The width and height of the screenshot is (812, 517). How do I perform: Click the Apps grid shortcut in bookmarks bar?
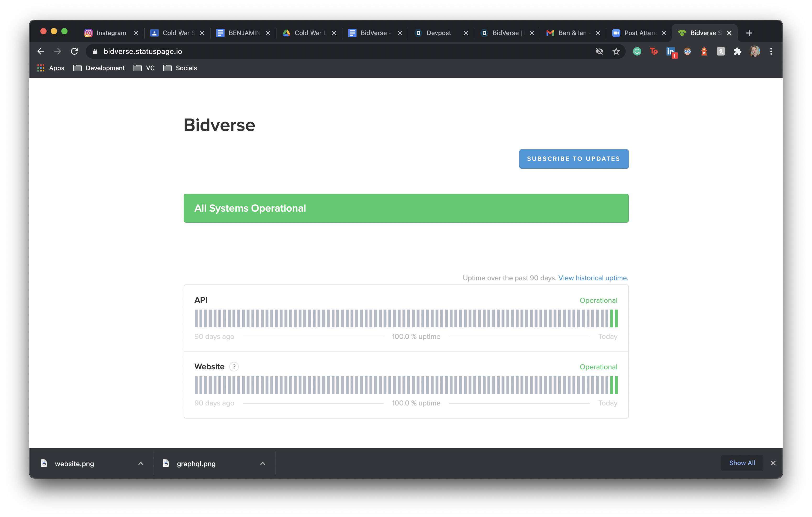pyautogui.click(x=51, y=68)
